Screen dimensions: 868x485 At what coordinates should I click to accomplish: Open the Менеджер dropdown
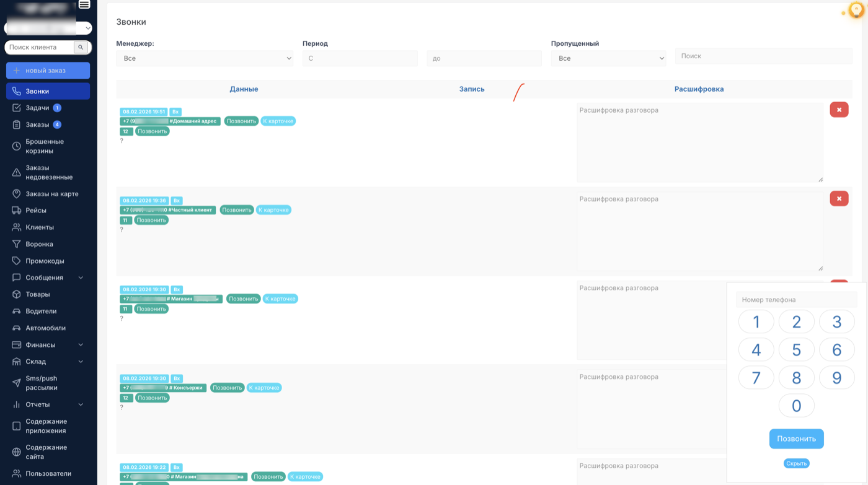205,58
